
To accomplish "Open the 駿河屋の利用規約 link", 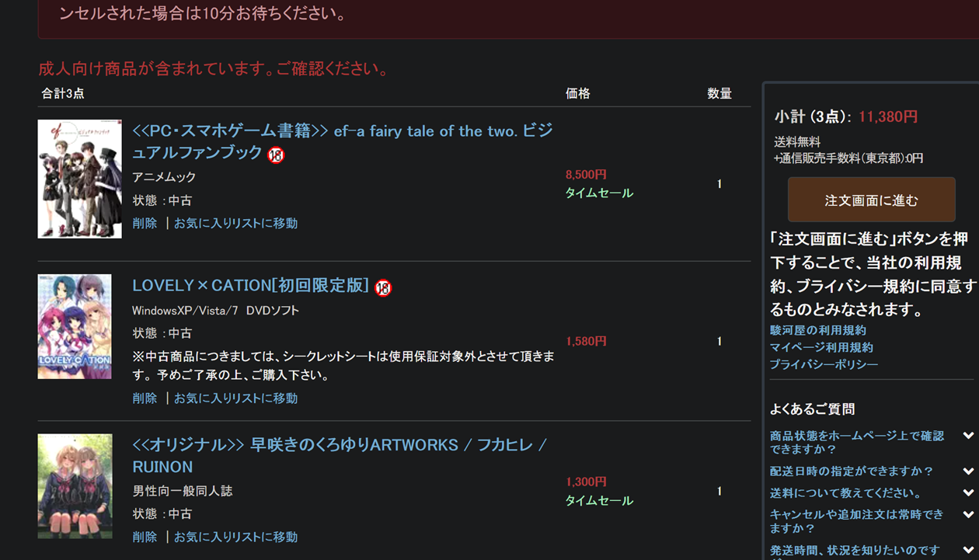I will point(817,330).
